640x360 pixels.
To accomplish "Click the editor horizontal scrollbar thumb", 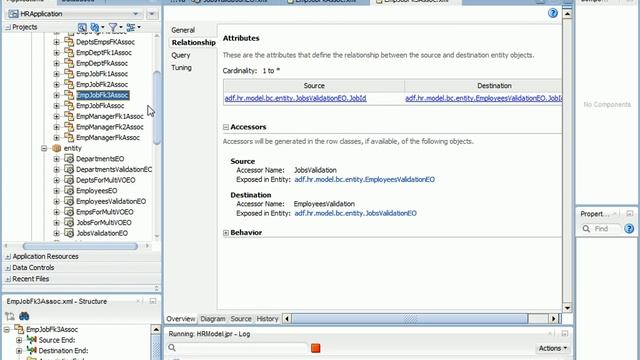I will [410, 319].
